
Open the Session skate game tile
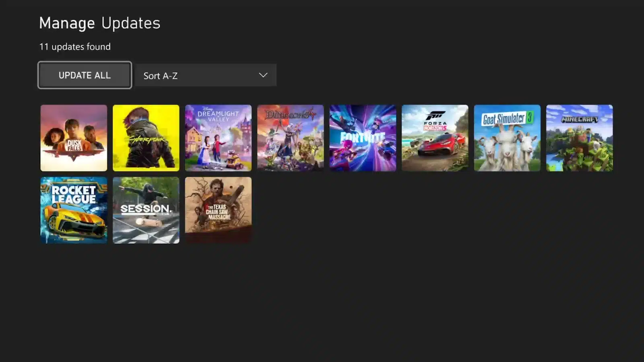coord(146,210)
